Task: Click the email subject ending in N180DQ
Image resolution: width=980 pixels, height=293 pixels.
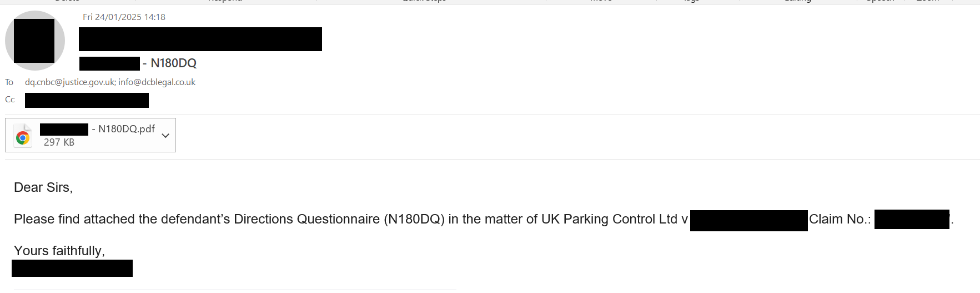Action: coord(173,63)
